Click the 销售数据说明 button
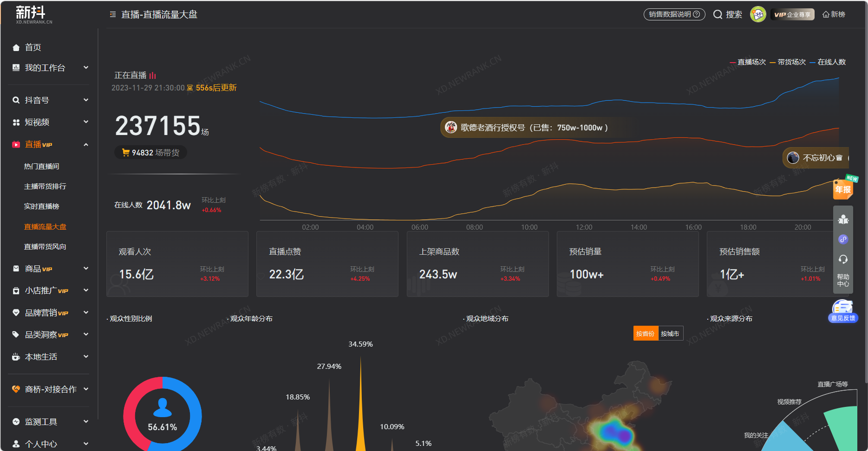This screenshot has height=451, width=868. [674, 14]
